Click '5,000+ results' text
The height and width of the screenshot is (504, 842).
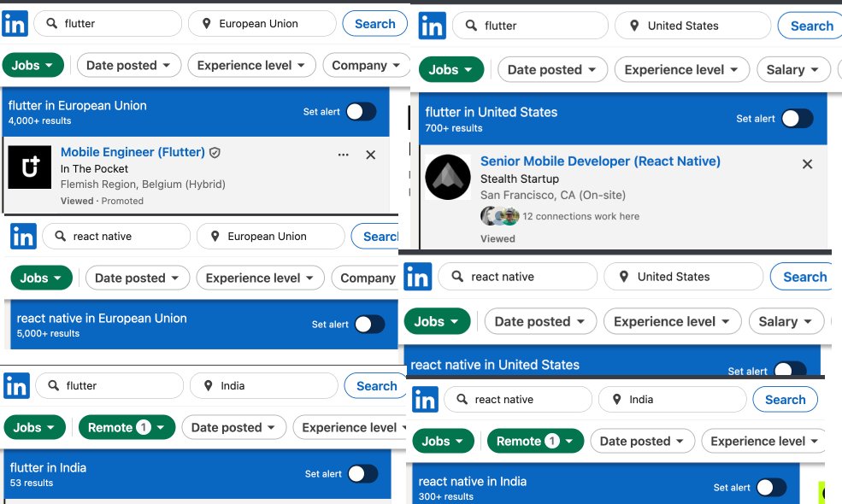click(48, 333)
